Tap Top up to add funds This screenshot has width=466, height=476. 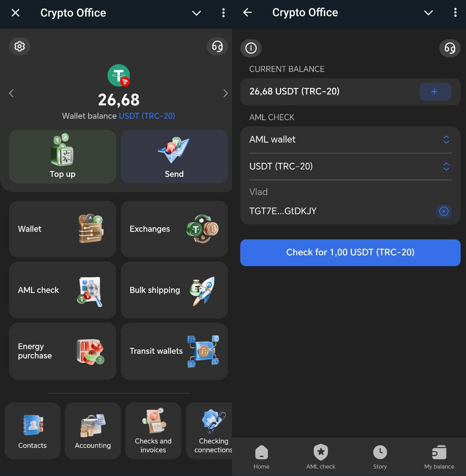click(x=62, y=157)
